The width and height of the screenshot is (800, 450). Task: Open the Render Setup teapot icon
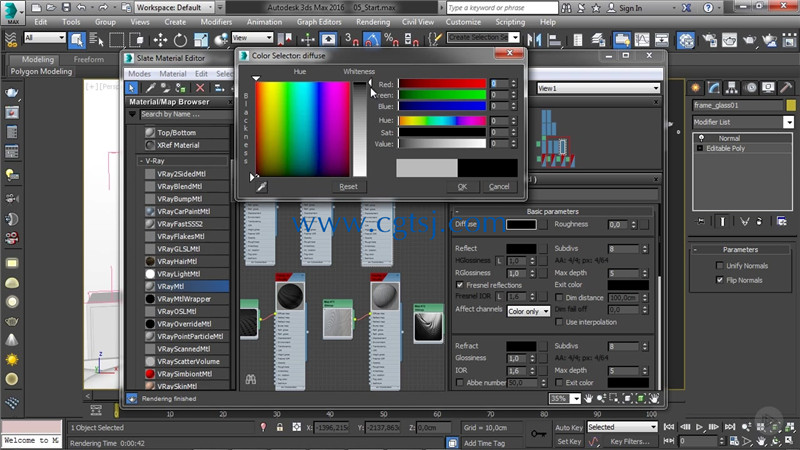click(709, 40)
